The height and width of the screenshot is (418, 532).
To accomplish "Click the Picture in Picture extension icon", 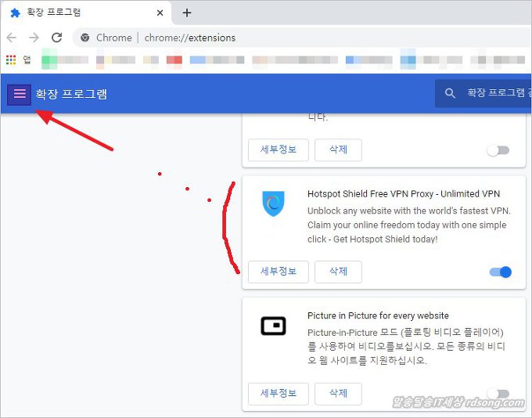I will (273, 326).
